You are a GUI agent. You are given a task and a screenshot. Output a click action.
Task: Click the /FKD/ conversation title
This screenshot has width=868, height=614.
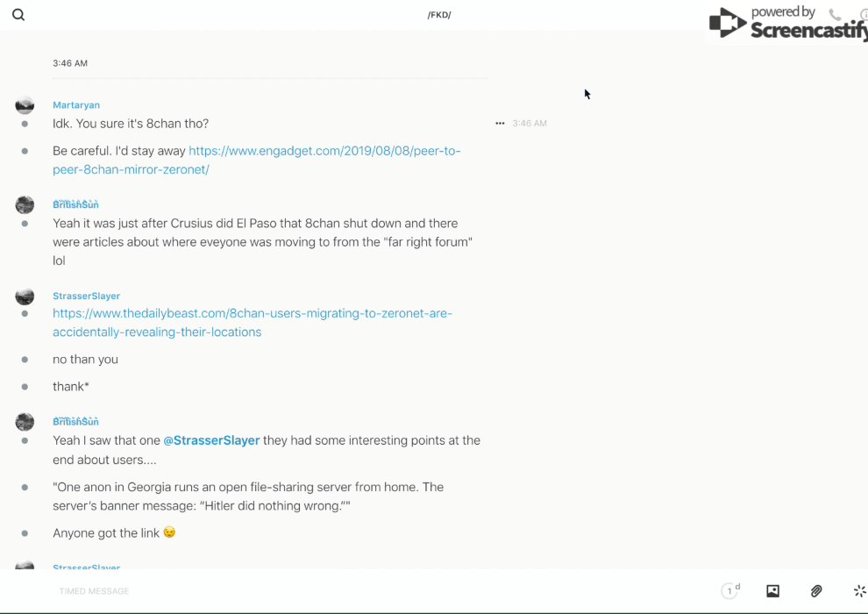pyautogui.click(x=439, y=15)
